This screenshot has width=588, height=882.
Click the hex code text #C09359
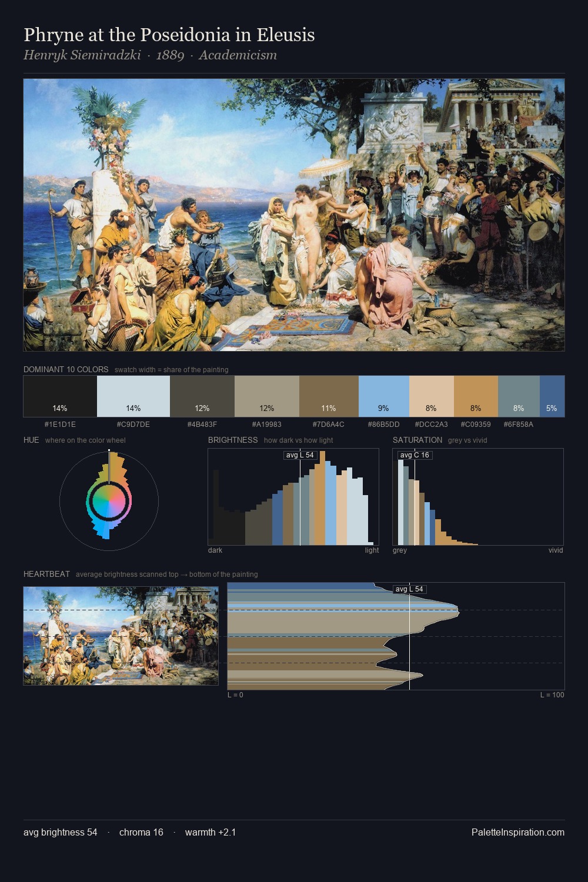[476, 424]
